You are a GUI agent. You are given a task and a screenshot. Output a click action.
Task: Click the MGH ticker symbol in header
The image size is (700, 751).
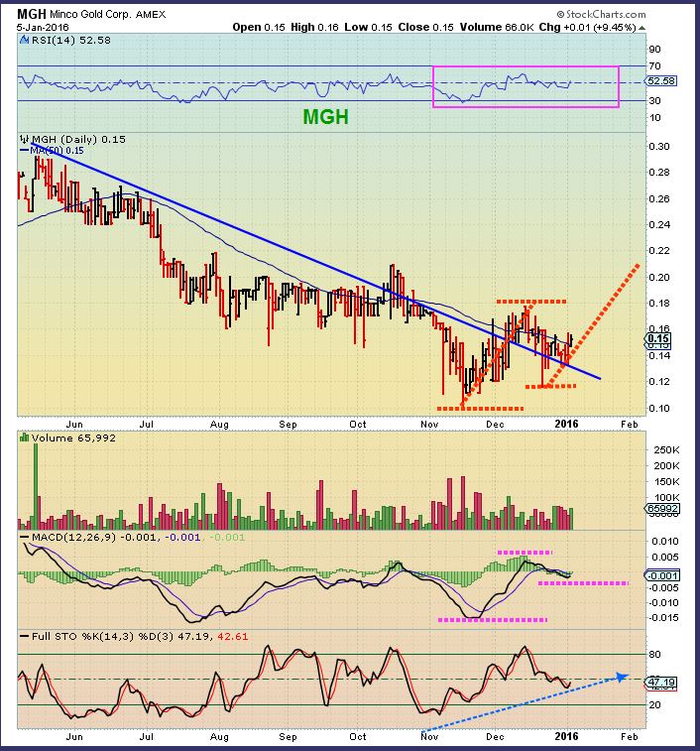(31, 14)
